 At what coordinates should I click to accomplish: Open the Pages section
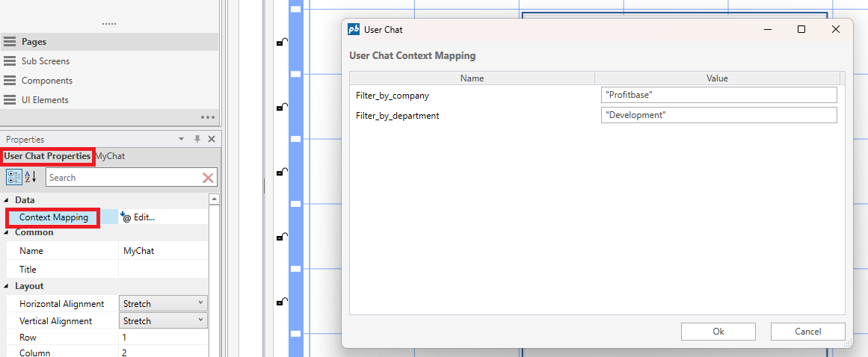(x=109, y=41)
